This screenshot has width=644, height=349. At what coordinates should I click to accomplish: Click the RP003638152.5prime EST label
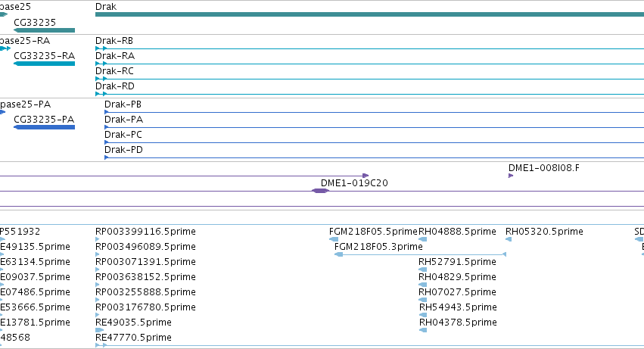tap(145, 277)
